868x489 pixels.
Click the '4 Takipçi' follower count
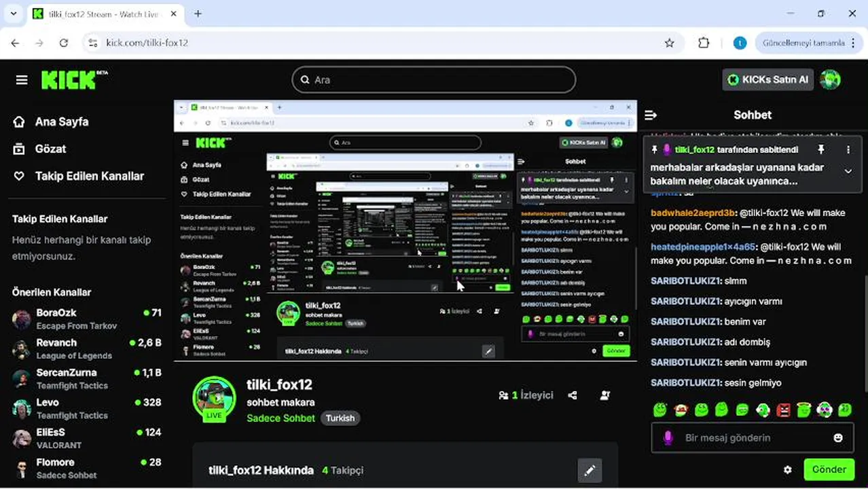[343, 470]
